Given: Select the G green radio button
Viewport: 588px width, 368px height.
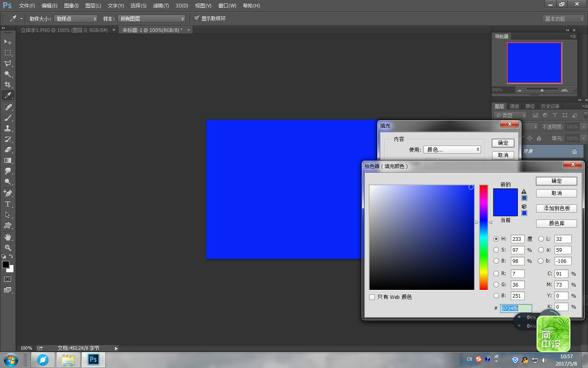Looking at the screenshot, I should click(496, 285).
